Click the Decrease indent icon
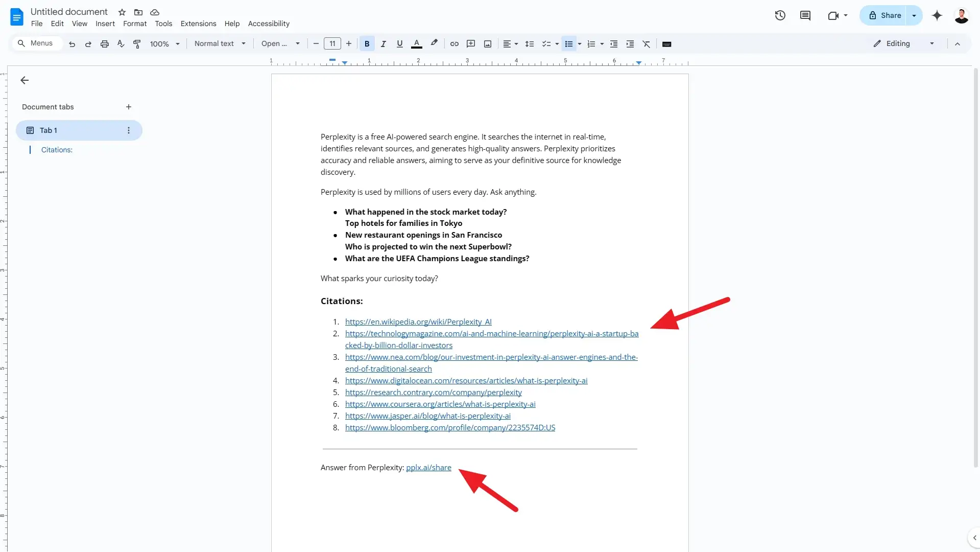 pos(614,44)
